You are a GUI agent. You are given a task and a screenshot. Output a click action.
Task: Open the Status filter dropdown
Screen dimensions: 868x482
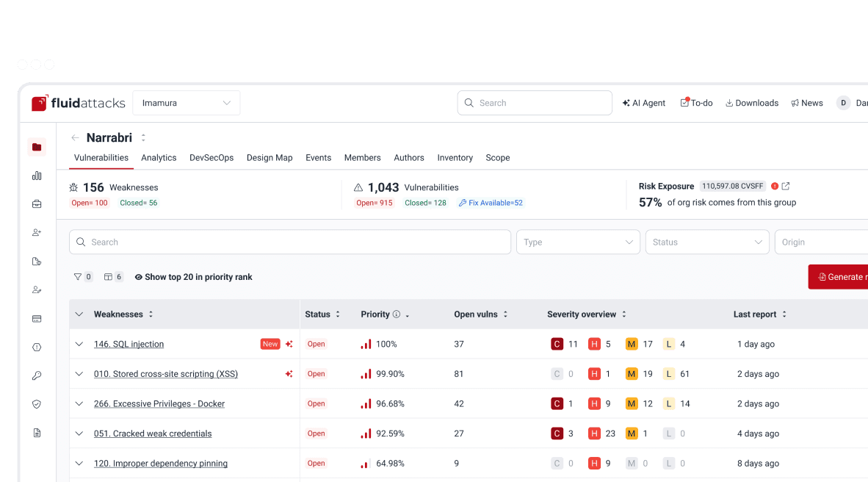coord(706,242)
